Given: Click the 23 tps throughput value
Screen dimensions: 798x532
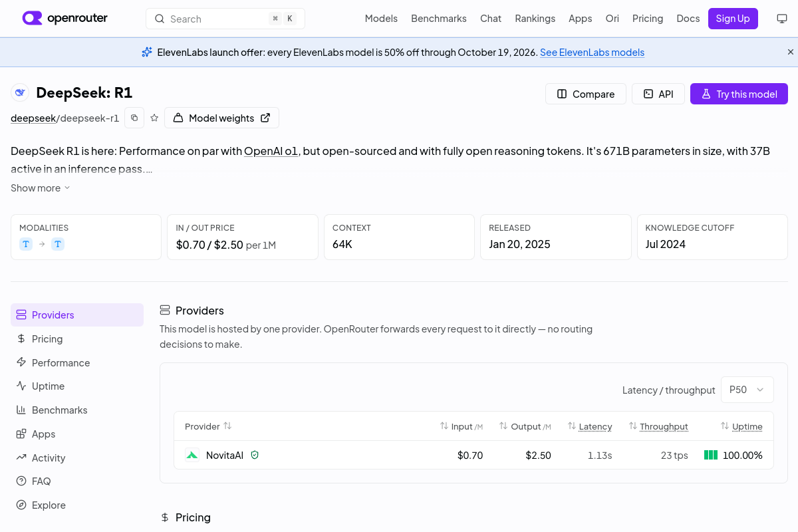Looking at the screenshot, I should tap(674, 456).
